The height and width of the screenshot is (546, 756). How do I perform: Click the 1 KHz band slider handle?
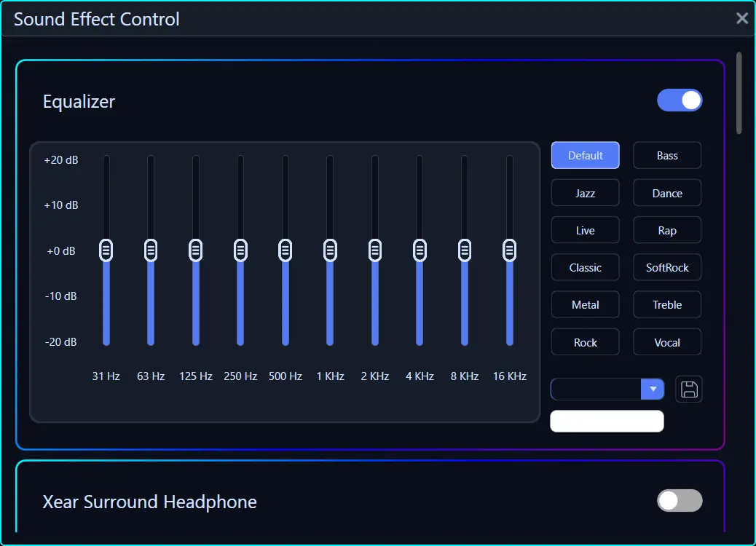[330, 250]
